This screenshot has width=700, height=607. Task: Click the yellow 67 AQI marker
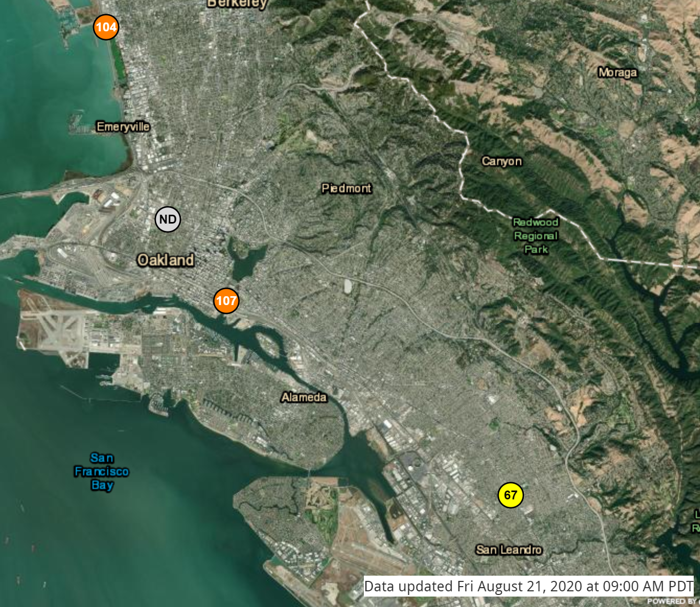(511, 495)
